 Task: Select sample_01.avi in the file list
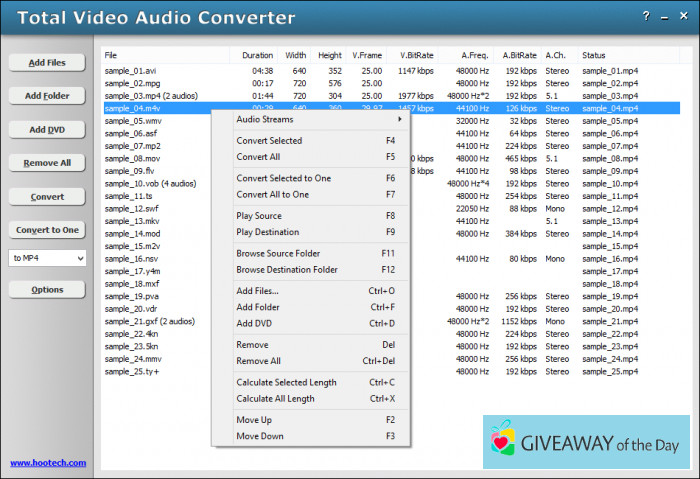pyautogui.click(x=131, y=71)
